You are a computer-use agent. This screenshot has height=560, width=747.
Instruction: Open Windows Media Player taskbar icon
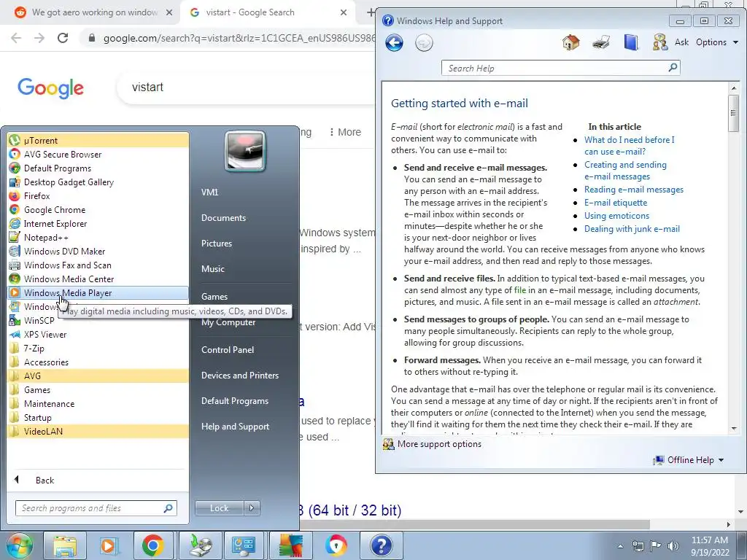(109, 545)
